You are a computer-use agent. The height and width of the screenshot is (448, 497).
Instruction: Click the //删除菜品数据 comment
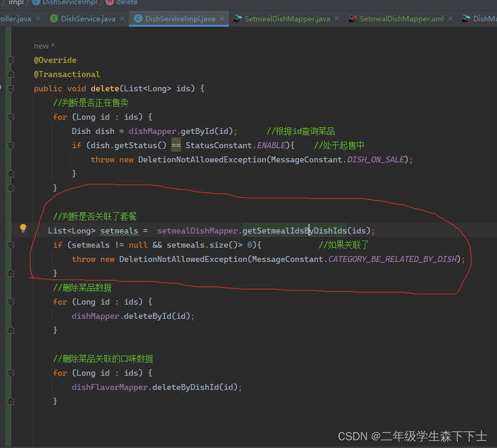pos(82,287)
